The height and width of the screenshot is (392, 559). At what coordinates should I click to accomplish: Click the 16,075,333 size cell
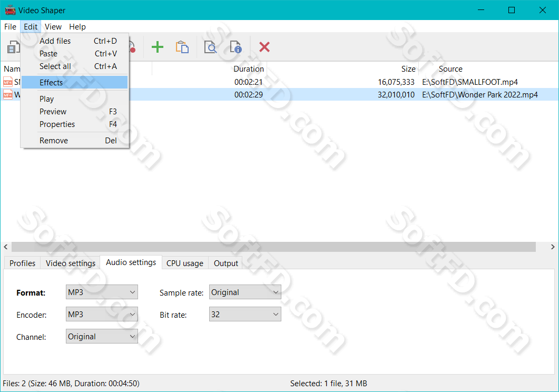pos(396,82)
